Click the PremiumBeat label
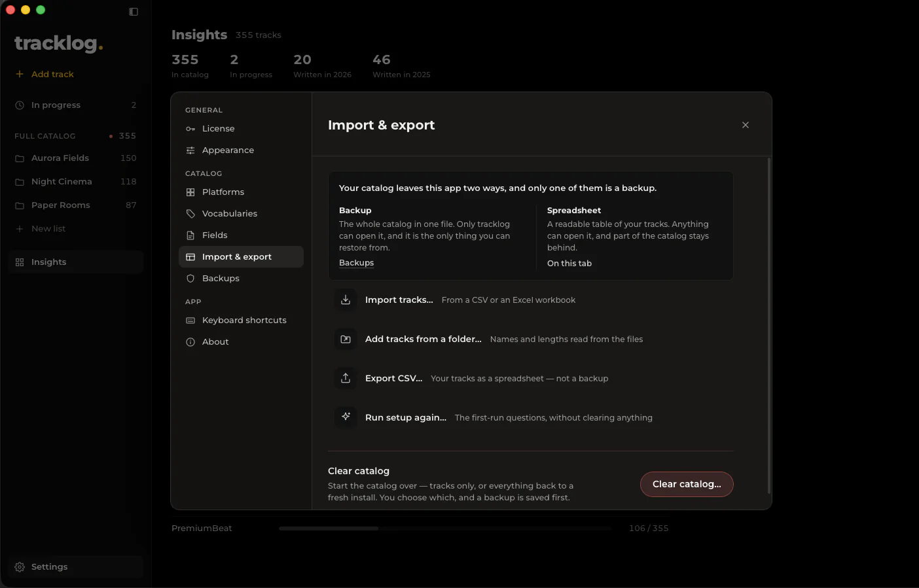 202,528
